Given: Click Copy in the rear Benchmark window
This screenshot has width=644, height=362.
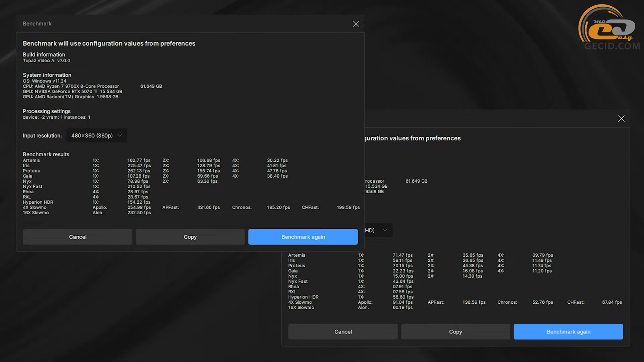Looking at the screenshot, I should click(x=455, y=332).
